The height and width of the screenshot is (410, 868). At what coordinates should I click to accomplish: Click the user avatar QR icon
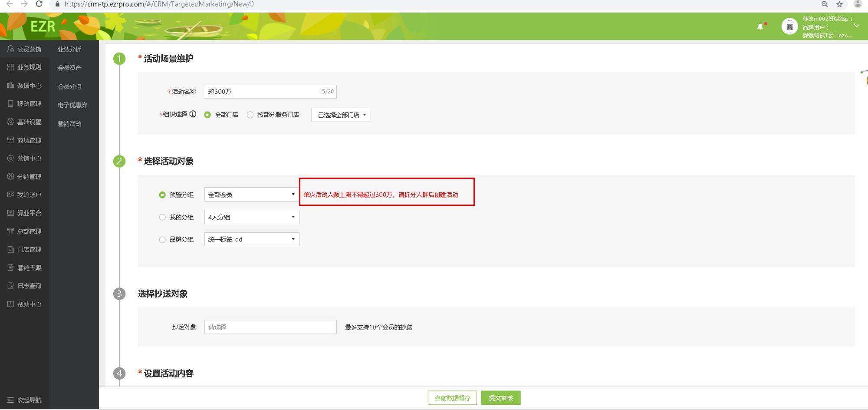(x=789, y=26)
